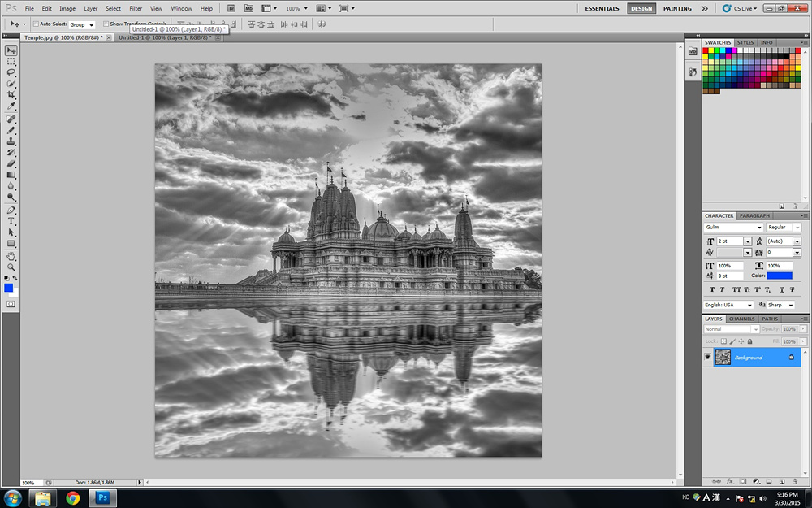Select the Clone Stamp tool

(x=11, y=141)
